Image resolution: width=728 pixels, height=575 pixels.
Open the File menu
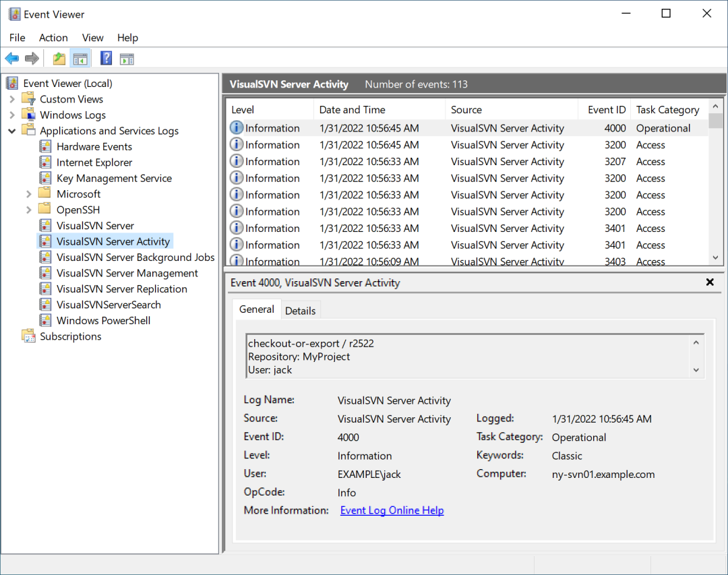tap(17, 38)
